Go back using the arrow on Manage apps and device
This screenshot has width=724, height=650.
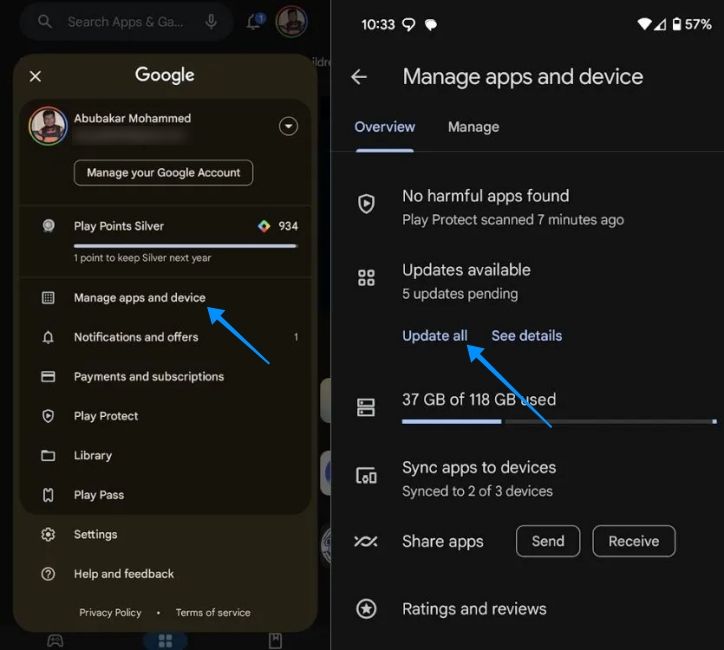(359, 77)
